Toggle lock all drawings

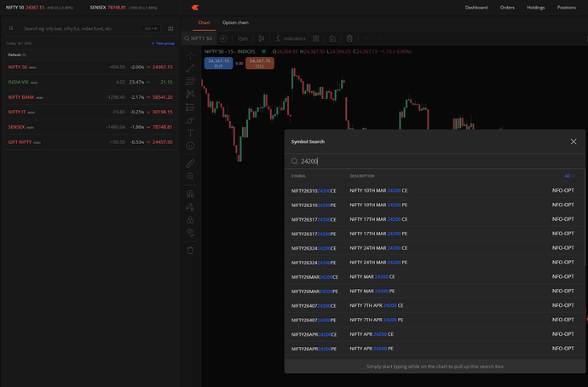coord(190,220)
